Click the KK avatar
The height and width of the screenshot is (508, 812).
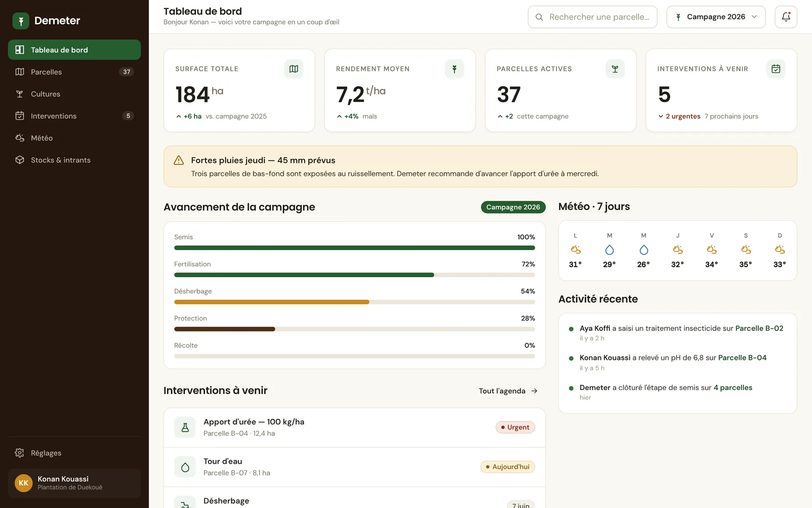pos(23,483)
